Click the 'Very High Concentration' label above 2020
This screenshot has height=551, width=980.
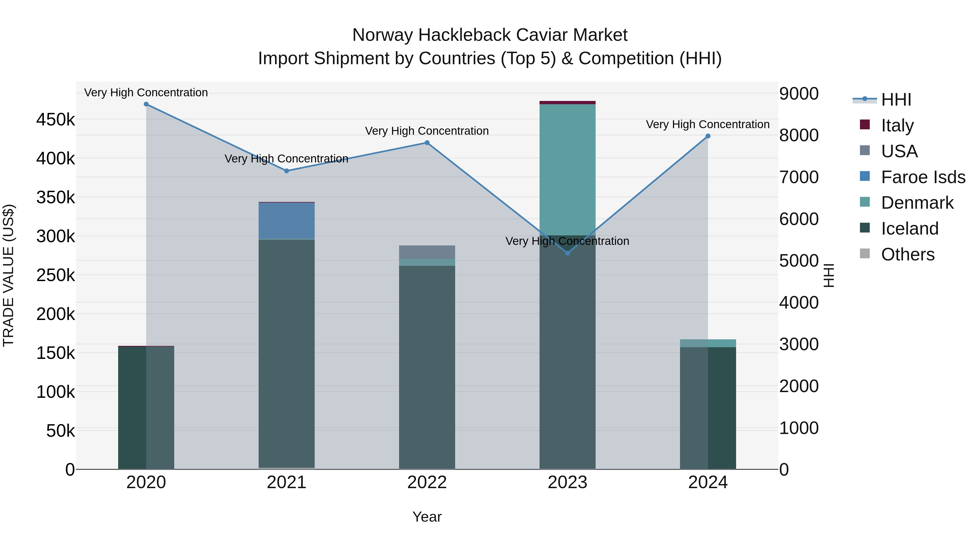pos(146,93)
